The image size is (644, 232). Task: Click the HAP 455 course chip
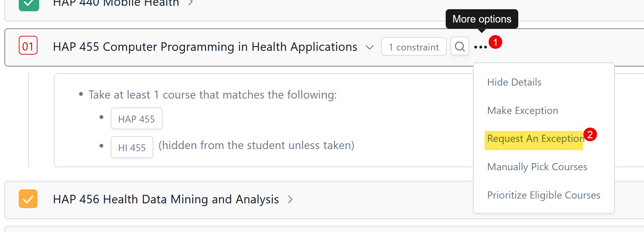[x=136, y=119]
